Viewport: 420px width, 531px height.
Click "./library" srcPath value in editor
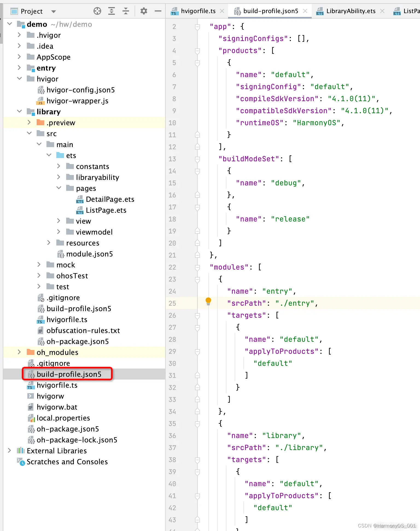(x=299, y=448)
